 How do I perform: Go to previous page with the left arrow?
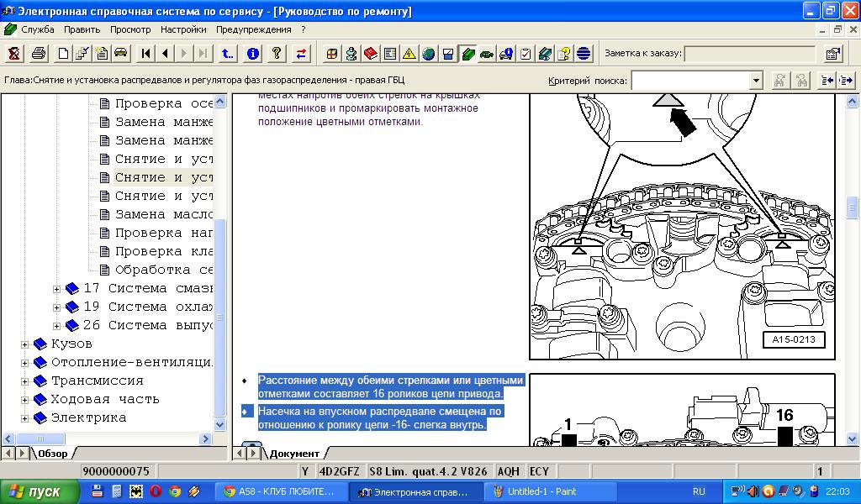click(x=165, y=54)
